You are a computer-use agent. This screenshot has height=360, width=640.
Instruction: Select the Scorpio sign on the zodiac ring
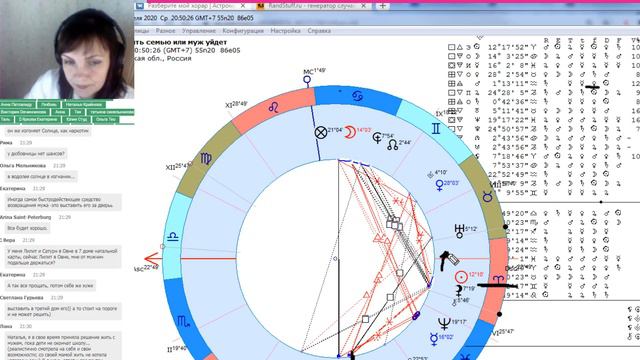click(183, 322)
